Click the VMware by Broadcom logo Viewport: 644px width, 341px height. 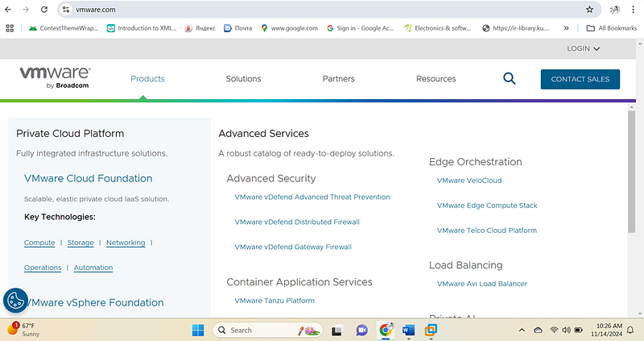pos(55,77)
